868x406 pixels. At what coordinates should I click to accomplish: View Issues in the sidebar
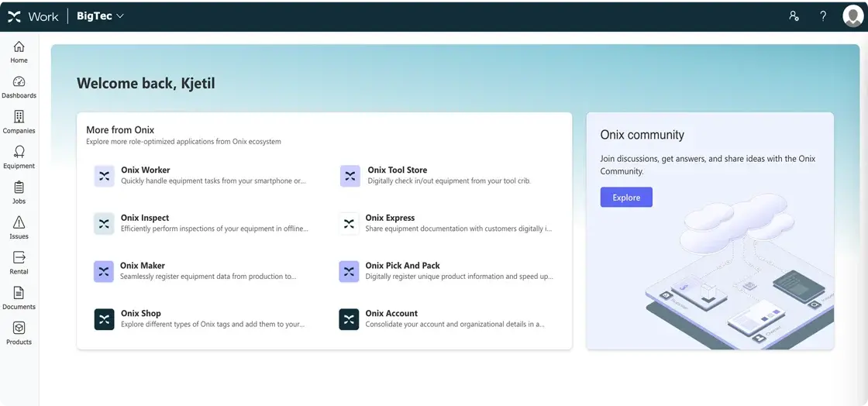19,228
